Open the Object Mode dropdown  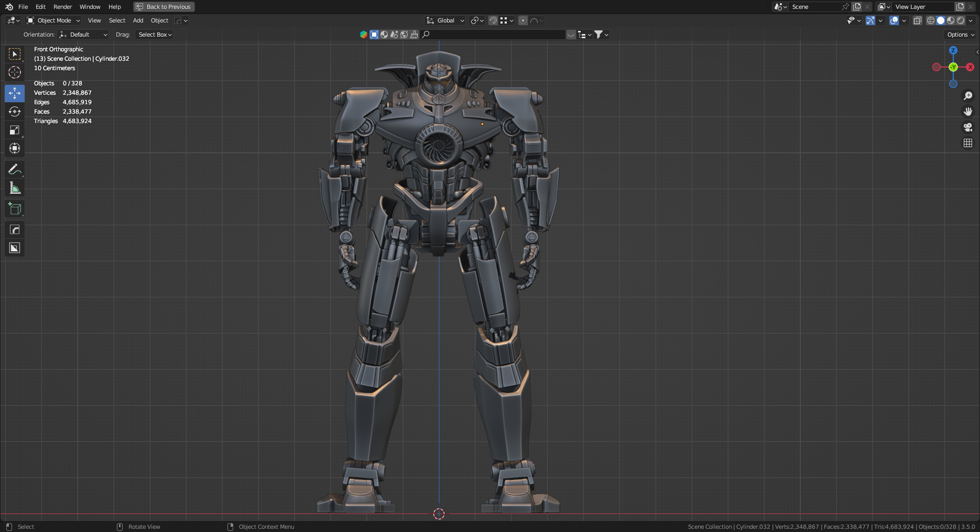click(x=53, y=20)
